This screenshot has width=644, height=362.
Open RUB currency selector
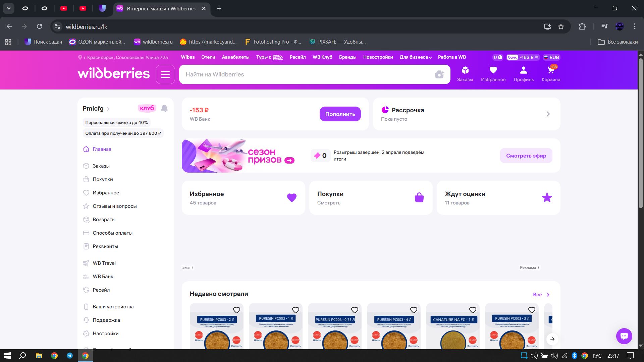coord(551,57)
